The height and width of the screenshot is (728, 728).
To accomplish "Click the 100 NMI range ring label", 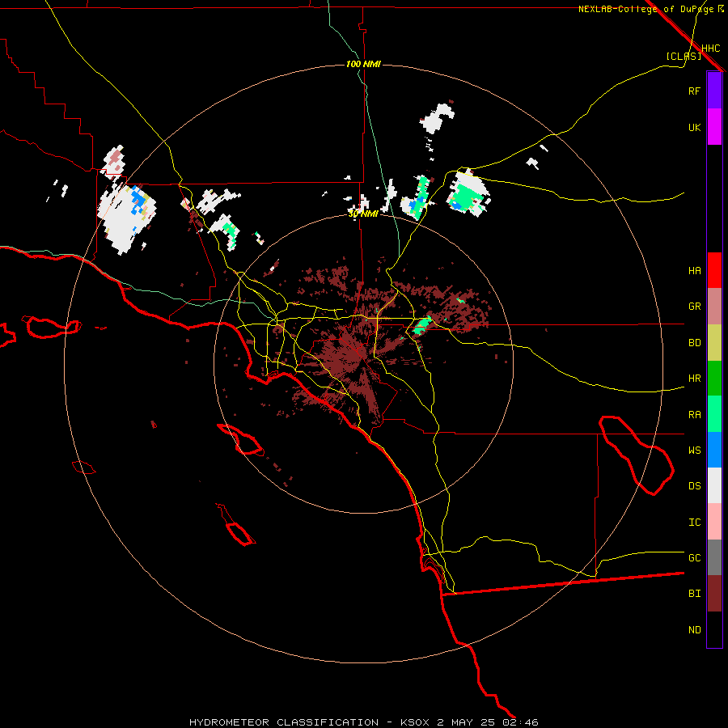I will tap(363, 64).
